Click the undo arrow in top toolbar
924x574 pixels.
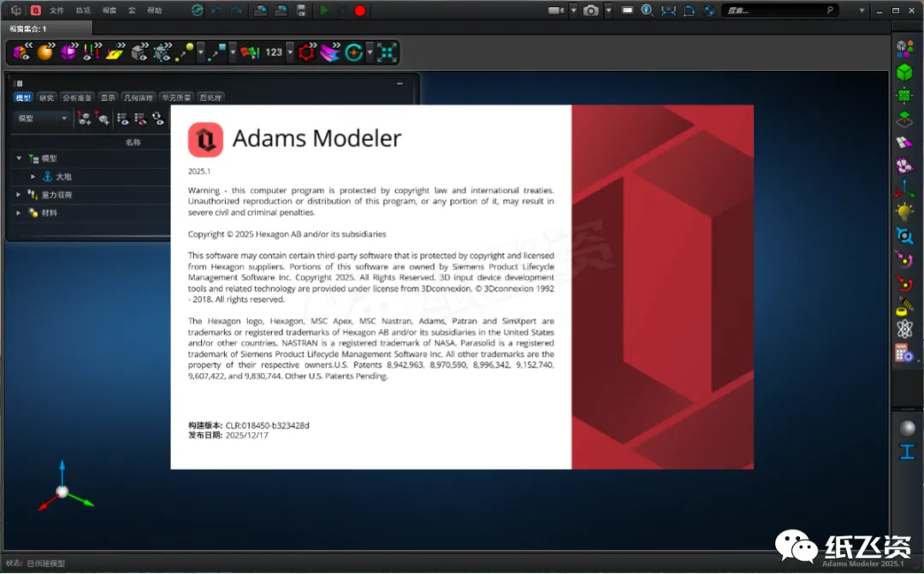(x=216, y=10)
